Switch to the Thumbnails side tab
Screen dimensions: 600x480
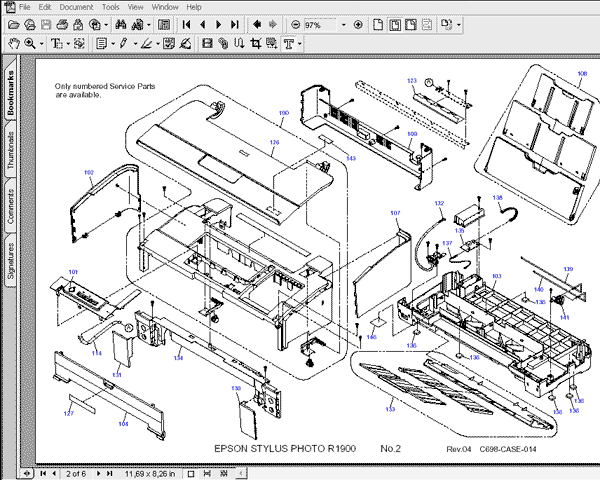[x=10, y=150]
